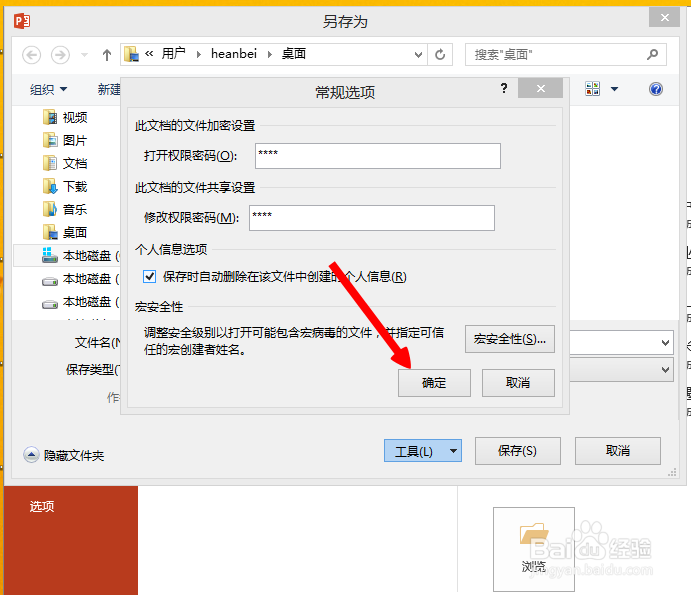Open the view options dropdown arrow
Viewport: 691px width, 595px height.
coord(614,89)
